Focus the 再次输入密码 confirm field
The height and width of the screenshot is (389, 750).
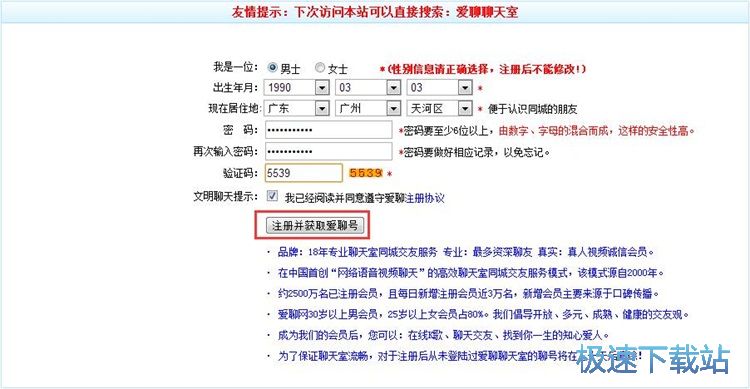(x=329, y=152)
